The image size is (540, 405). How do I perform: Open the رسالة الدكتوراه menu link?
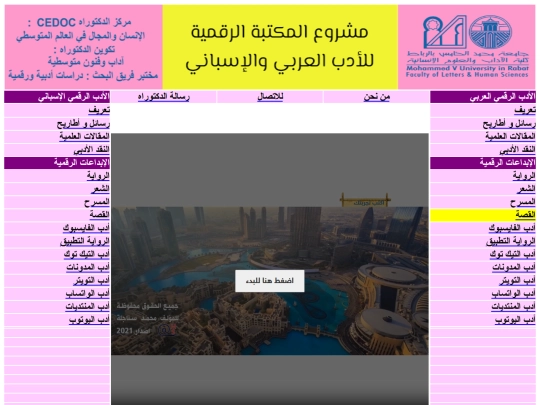coord(164,97)
